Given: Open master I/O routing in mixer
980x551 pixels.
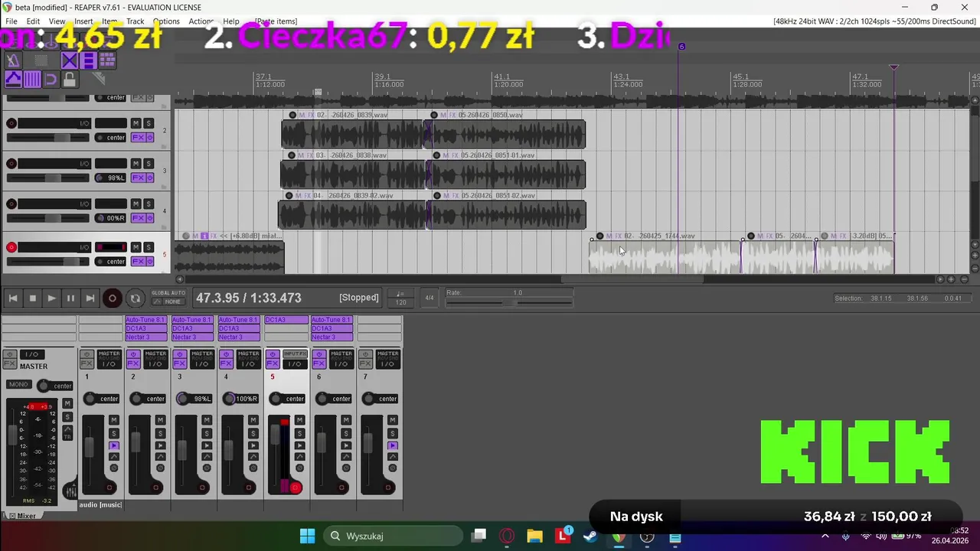Looking at the screenshot, I should (x=32, y=354).
